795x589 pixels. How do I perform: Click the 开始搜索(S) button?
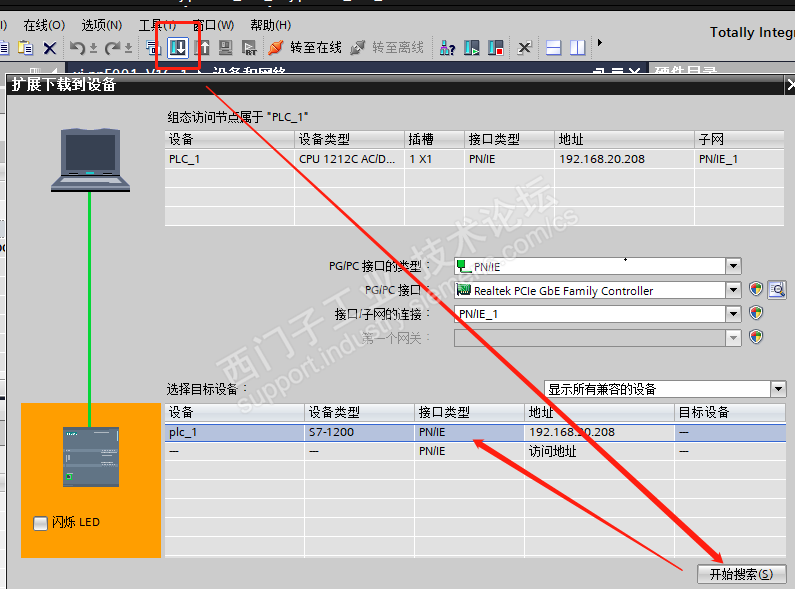[742, 574]
